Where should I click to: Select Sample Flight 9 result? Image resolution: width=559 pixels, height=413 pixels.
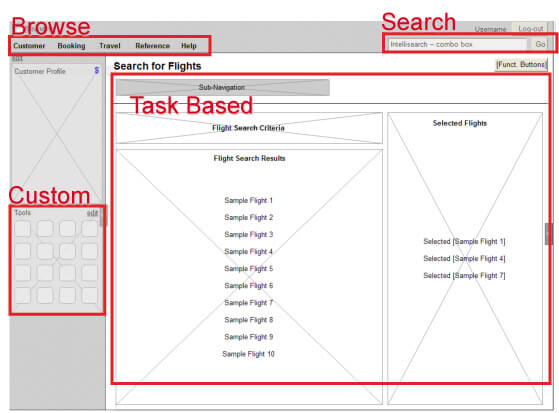[x=248, y=337]
